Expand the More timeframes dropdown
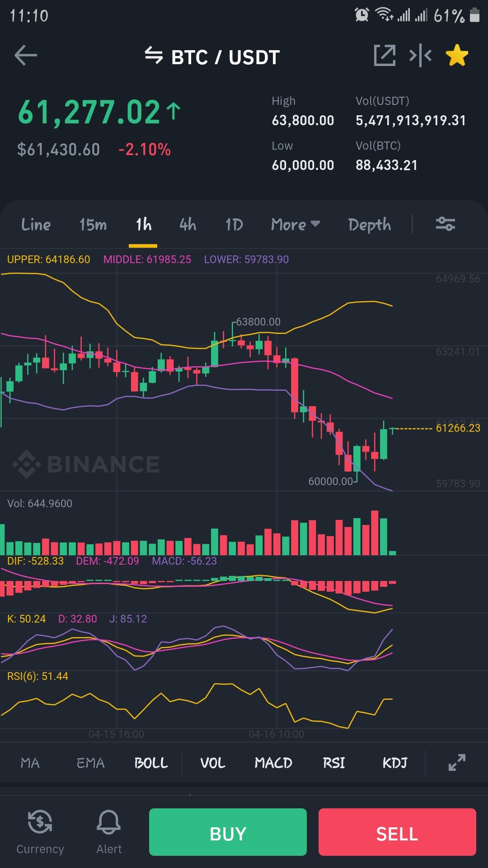The height and width of the screenshot is (868, 488). 296,225
